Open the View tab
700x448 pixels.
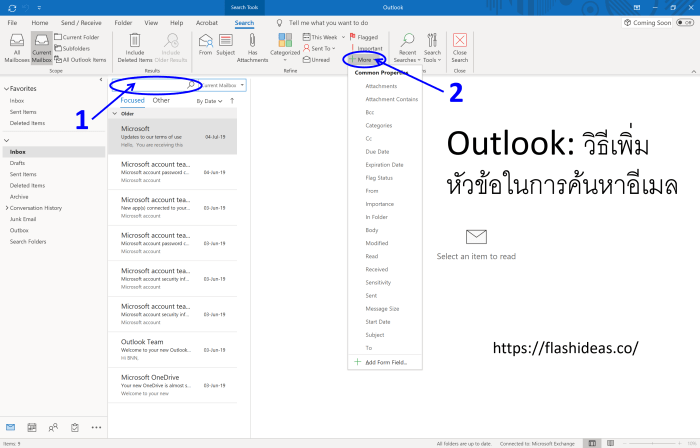(x=151, y=23)
